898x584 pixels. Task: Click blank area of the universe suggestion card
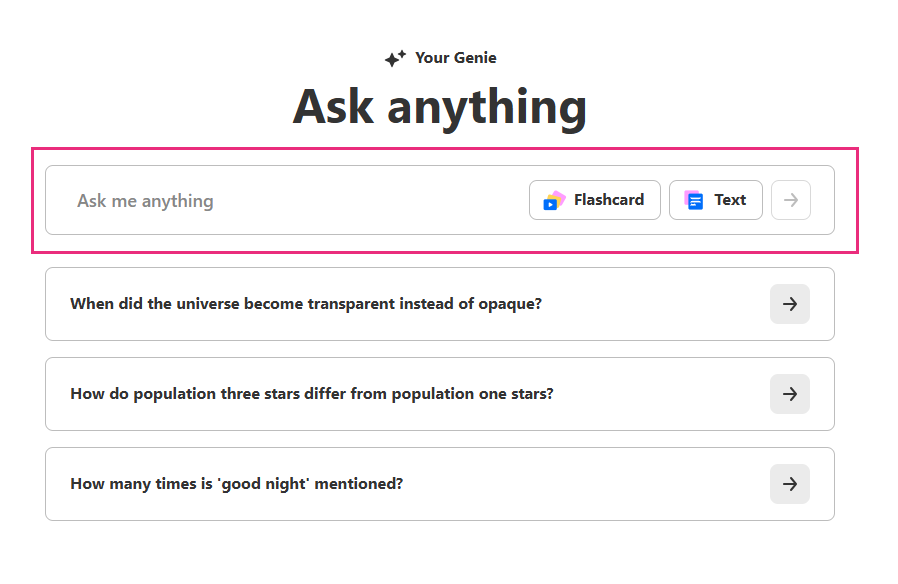click(650, 304)
